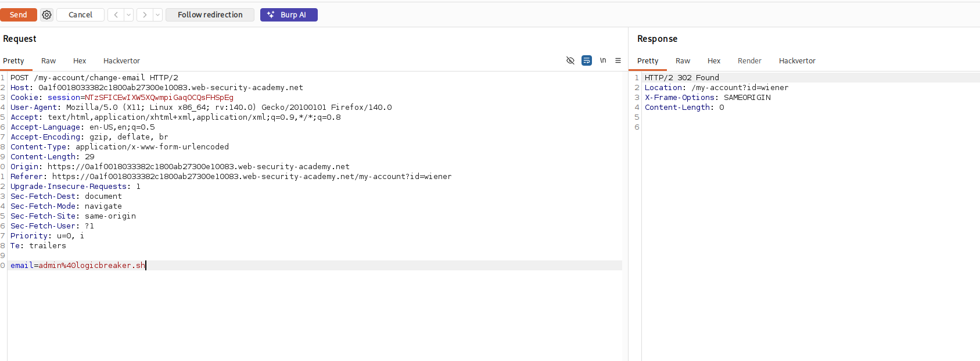Click the Accept-Encoding header line
980x361 pixels.
[89, 137]
